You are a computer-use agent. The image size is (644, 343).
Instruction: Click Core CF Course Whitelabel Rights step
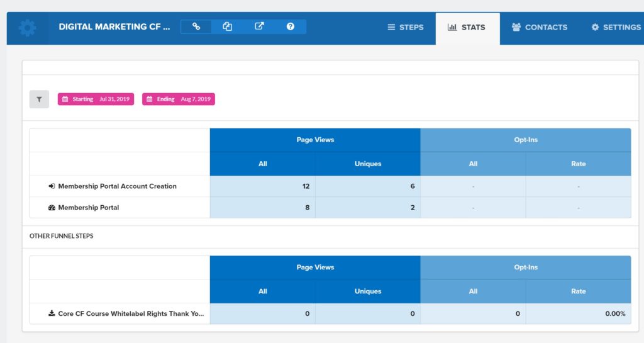(131, 313)
